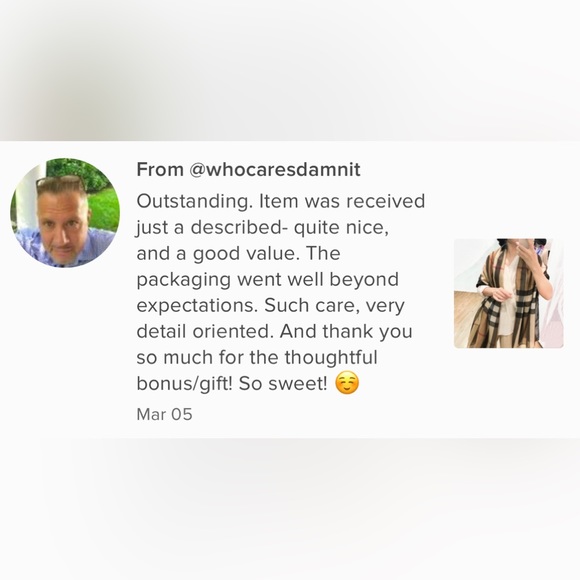Click the word Outstanding in the review
Screen dimensions: 580x580
(x=195, y=202)
